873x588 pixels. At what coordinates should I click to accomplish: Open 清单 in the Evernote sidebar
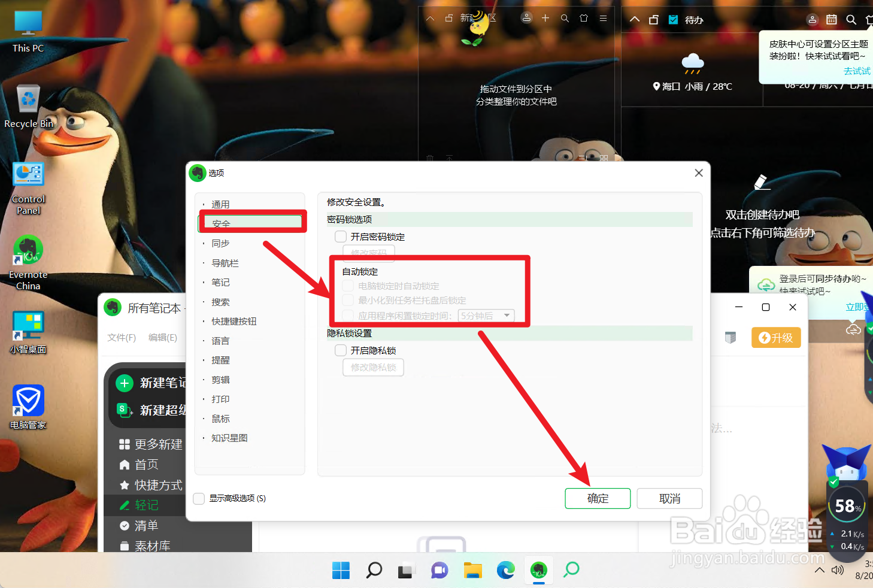[x=139, y=526]
